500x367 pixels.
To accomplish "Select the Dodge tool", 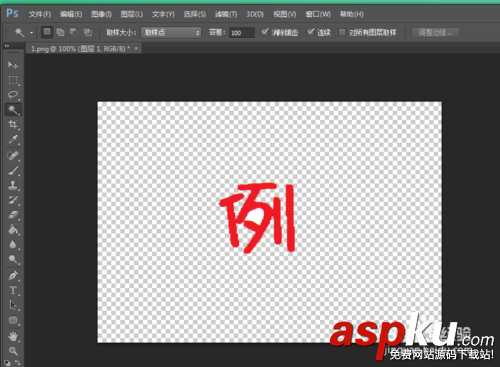I will pos(13,259).
